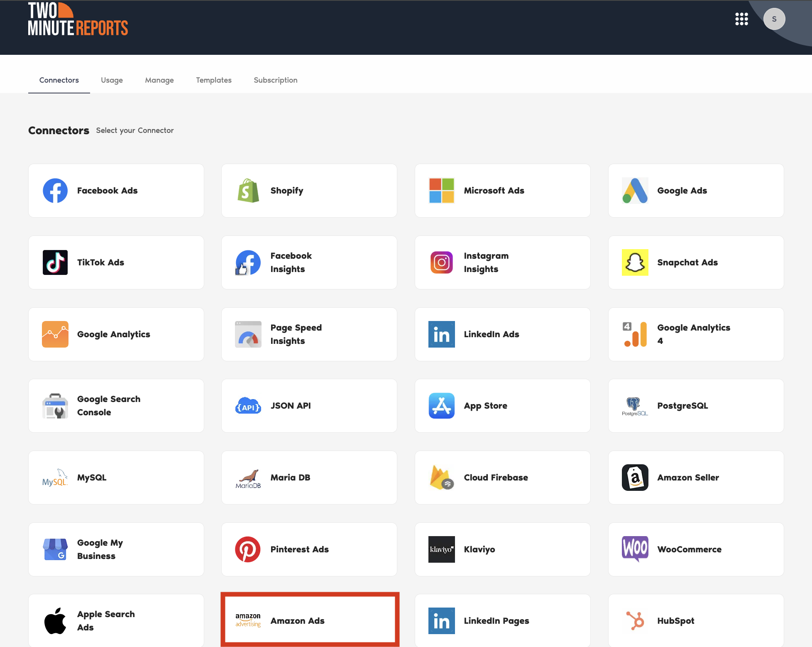The width and height of the screenshot is (812, 647).
Task: Click the Snapchat ghost icon
Action: (635, 262)
